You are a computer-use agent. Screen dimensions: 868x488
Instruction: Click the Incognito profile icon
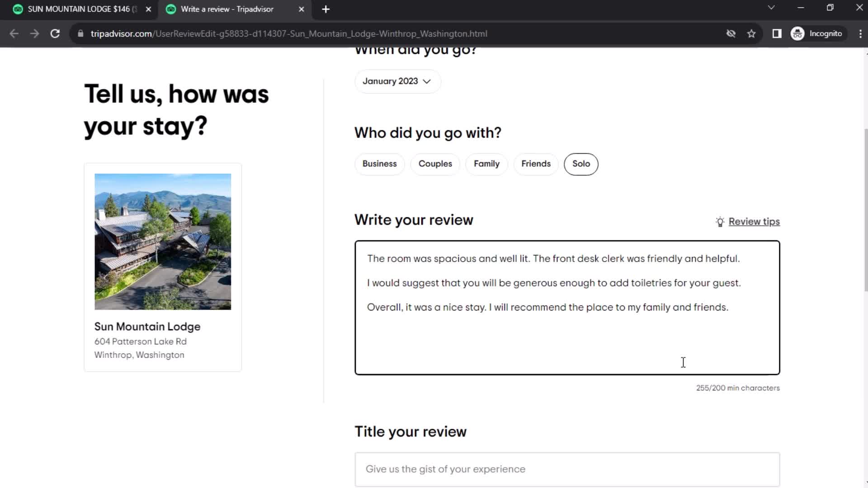pyautogui.click(x=798, y=33)
